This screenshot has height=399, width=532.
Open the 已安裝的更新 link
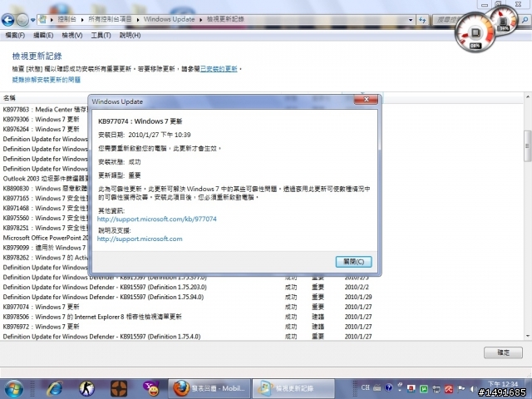(x=219, y=69)
